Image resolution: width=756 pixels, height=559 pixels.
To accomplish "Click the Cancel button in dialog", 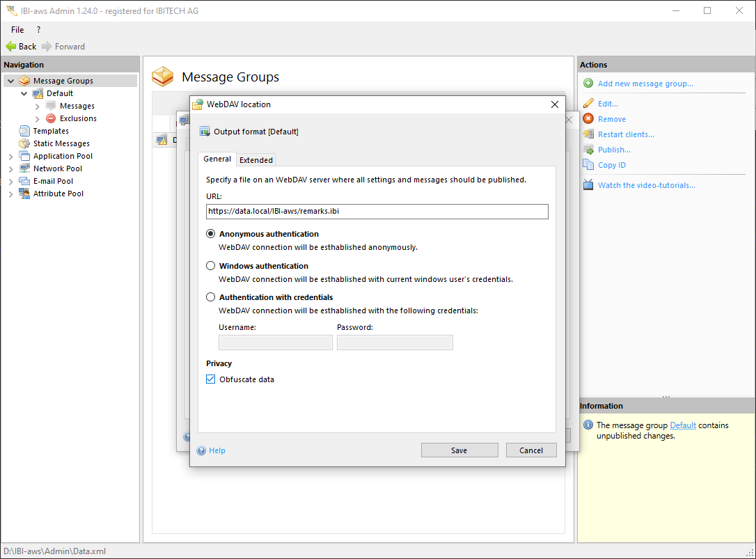I will coord(530,450).
